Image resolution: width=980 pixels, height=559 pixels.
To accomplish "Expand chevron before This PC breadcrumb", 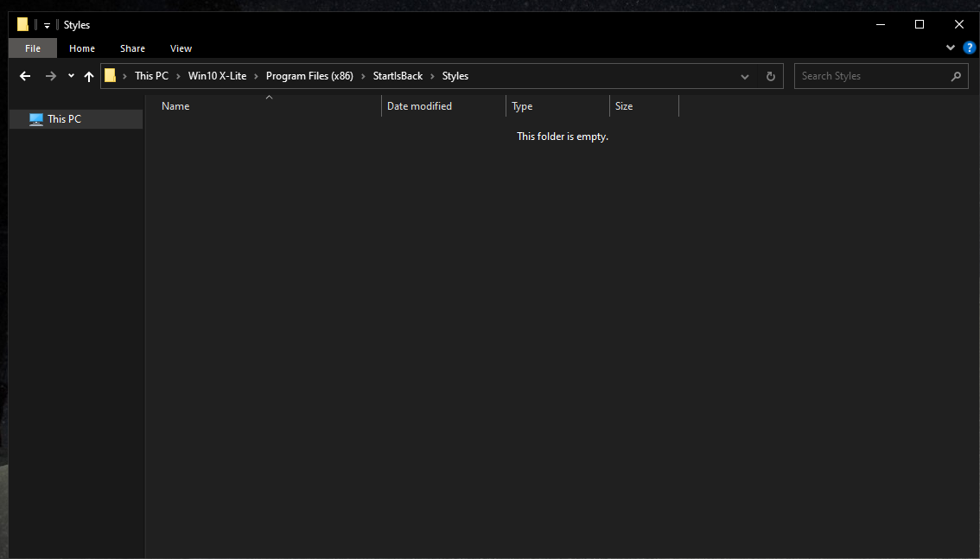I will coord(125,76).
